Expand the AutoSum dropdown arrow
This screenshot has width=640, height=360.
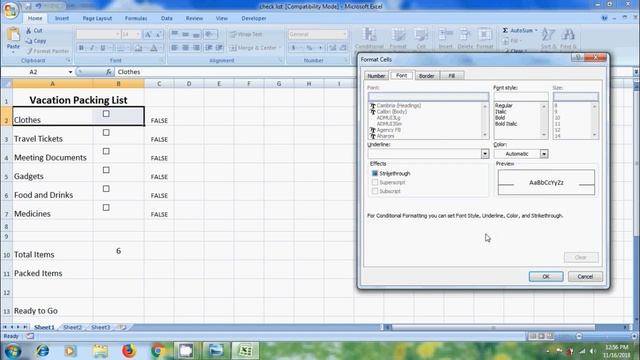[536, 31]
